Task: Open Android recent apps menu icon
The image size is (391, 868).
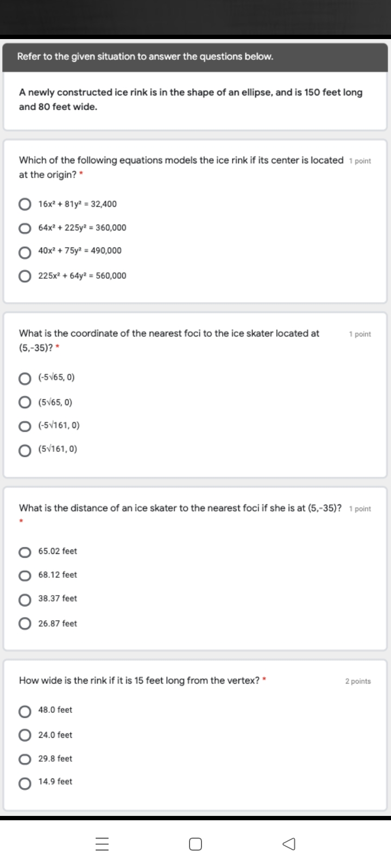Action: (103, 844)
